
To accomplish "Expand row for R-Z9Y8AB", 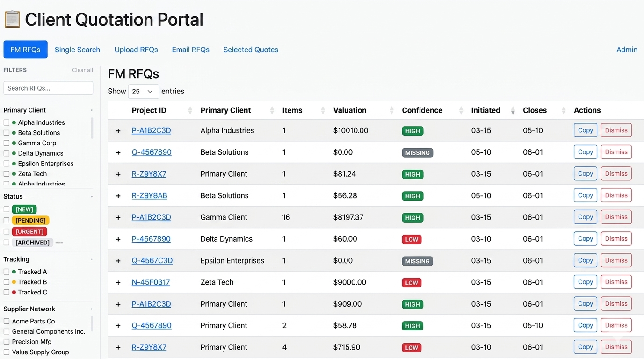I will (118, 196).
